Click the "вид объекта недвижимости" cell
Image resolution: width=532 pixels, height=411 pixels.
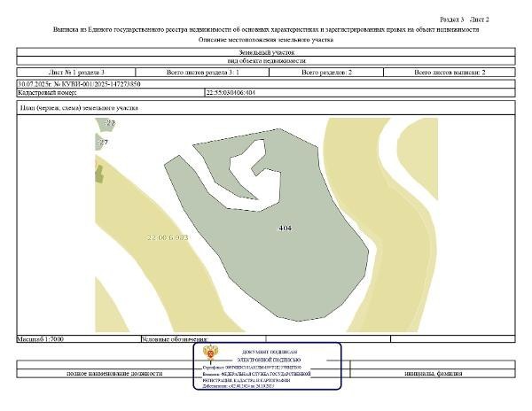click(x=266, y=61)
